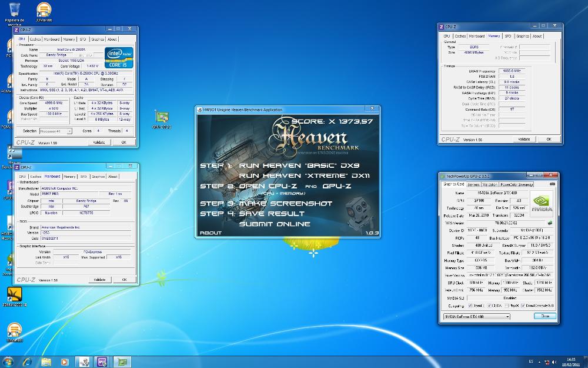588x368 pixels.
Task: Click the GPU-Z title bar icon
Action: pos(443,175)
